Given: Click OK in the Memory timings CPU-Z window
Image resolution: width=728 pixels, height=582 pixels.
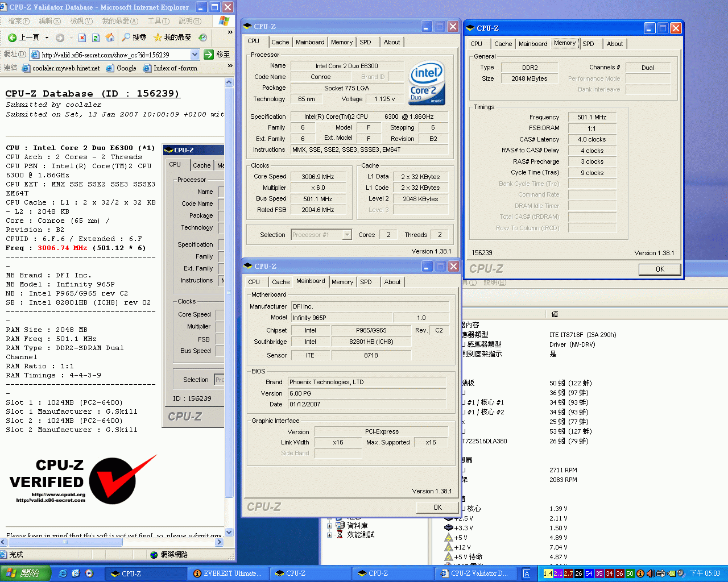Looking at the screenshot, I should (x=659, y=269).
